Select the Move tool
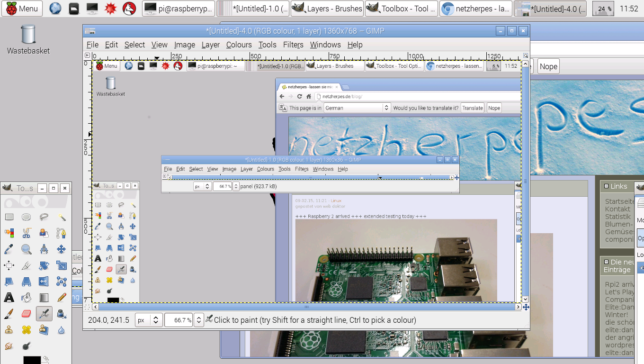644x364 pixels. [62, 249]
